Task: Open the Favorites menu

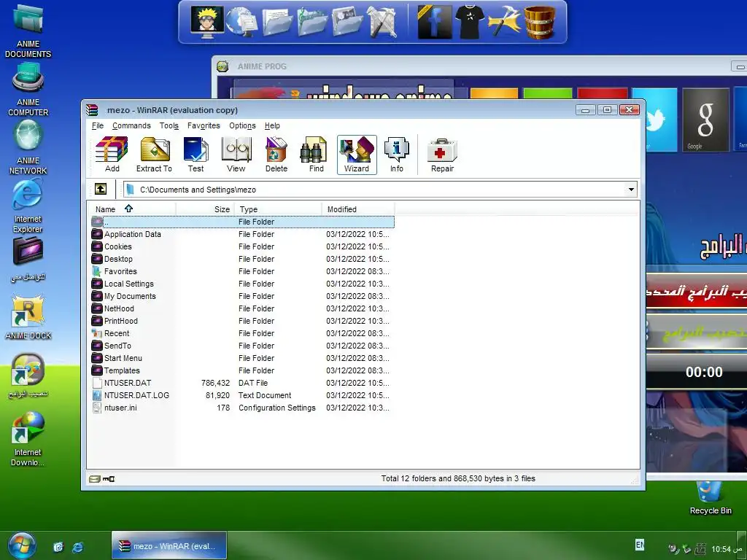Action: coord(204,125)
